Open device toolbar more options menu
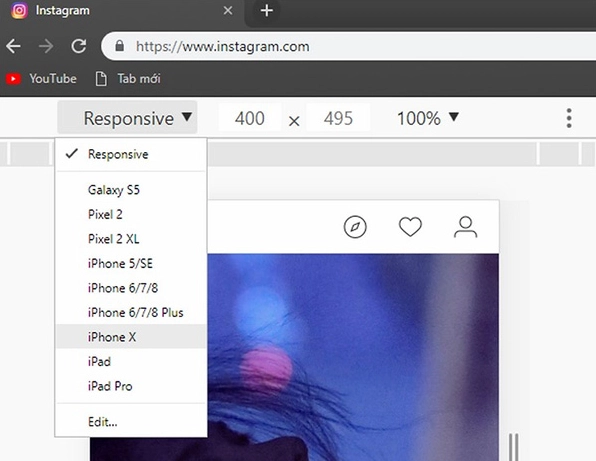 coord(569,118)
